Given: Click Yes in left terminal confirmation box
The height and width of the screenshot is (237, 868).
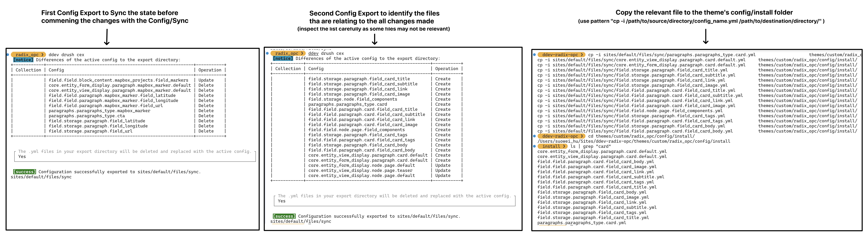Looking at the screenshot, I should click(x=22, y=157).
